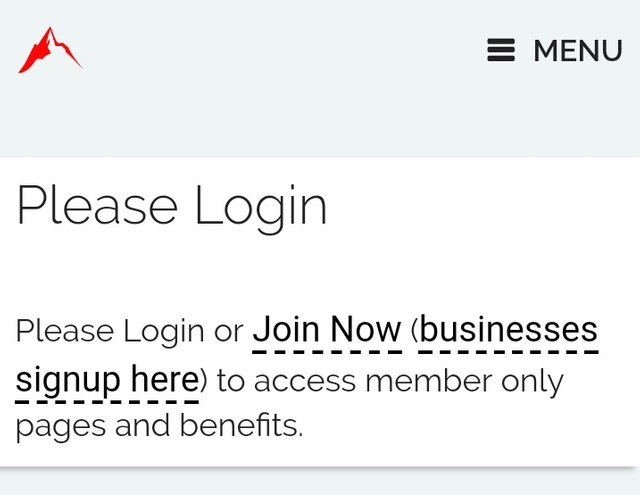Click the red mountain logo
The image size is (640, 495).
(x=49, y=50)
